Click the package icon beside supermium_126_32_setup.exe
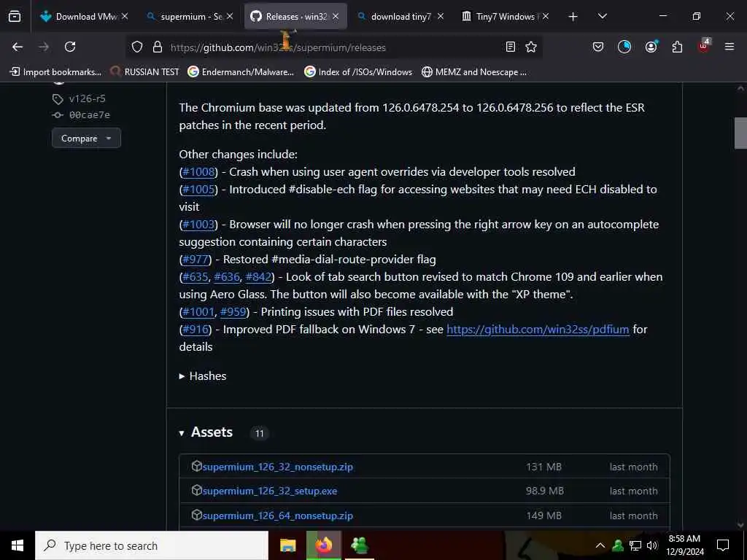The width and height of the screenshot is (747, 560). coord(196,490)
